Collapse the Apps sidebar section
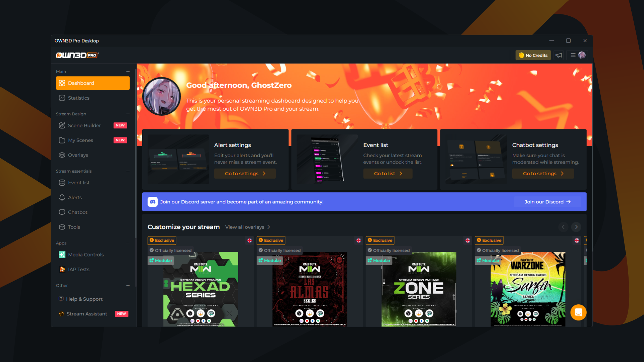 pyautogui.click(x=128, y=243)
